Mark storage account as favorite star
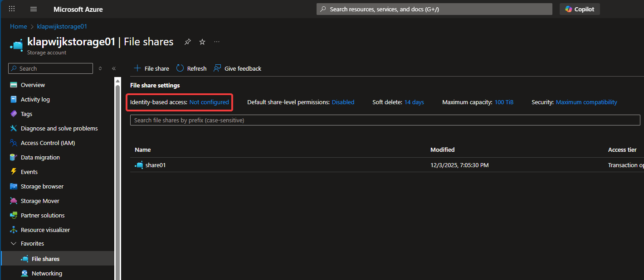The width and height of the screenshot is (644, 280). [202, 42]
